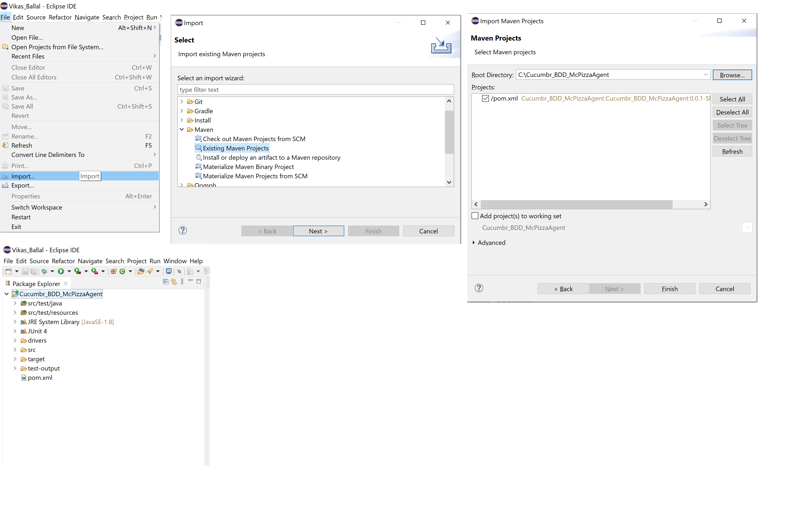The image size is (812, 507).
Task: Open Package Explorer View Menu icon
Action: click(182, 282)
